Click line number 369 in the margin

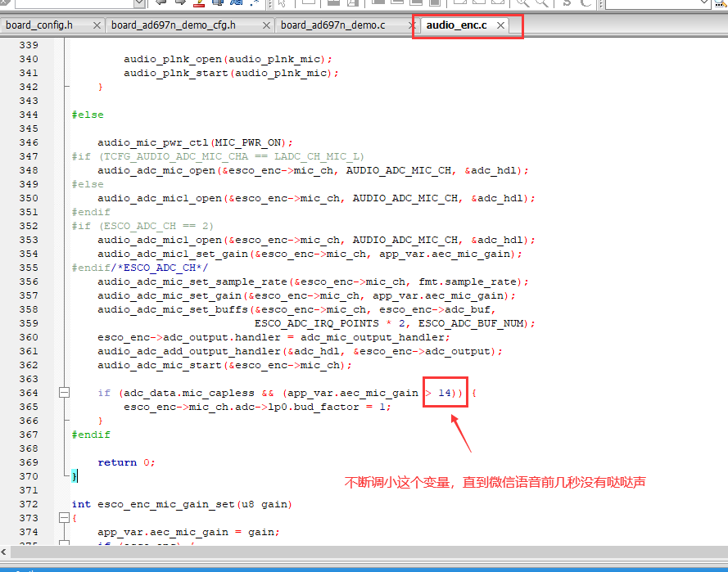point(29,462)
